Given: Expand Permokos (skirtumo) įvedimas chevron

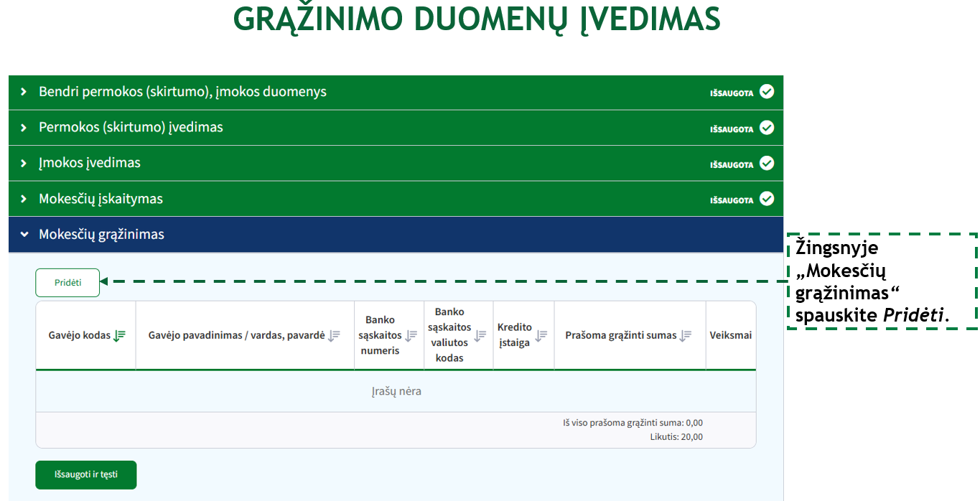Looking at the screenshot, I should pyautogui.click(x=24, y=128).
